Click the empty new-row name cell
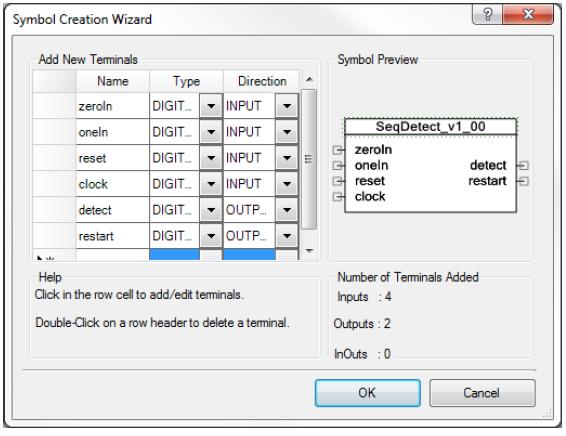Screen dimensions: 566x436 pos(113,254)
